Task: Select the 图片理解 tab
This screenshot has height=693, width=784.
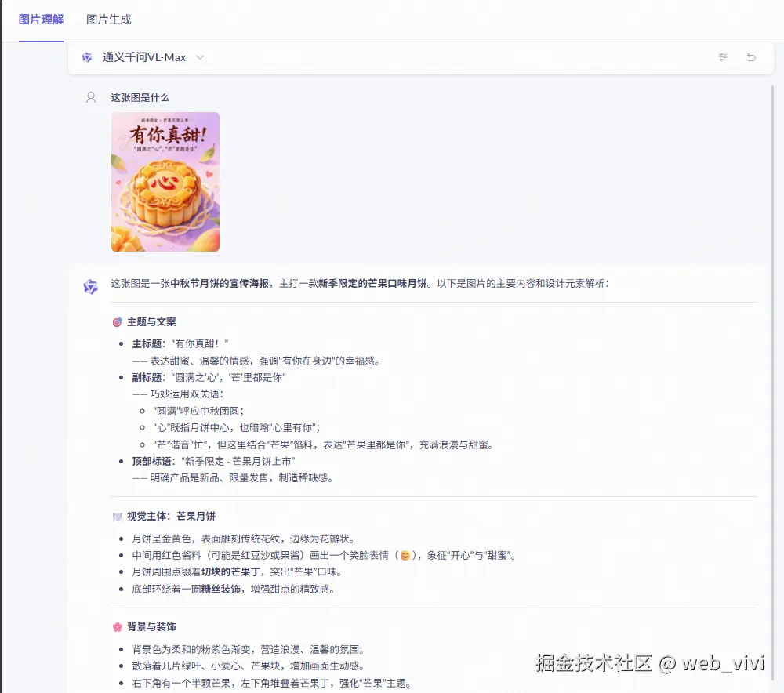Action: pyautogui.click(x=41, y=20)
